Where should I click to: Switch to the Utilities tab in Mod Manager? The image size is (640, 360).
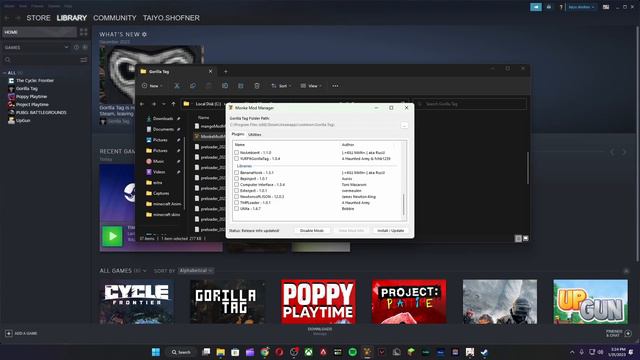coord(254,134)
